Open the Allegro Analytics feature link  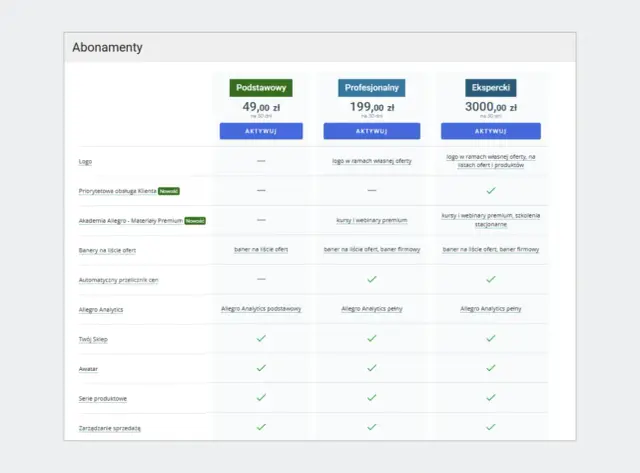click(x=101, y=310)
